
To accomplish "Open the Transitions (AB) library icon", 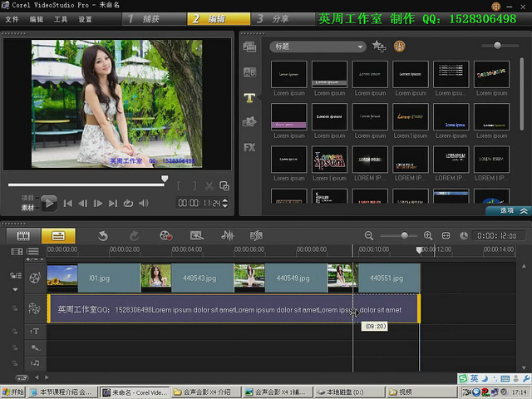I will tap(249, 72).
